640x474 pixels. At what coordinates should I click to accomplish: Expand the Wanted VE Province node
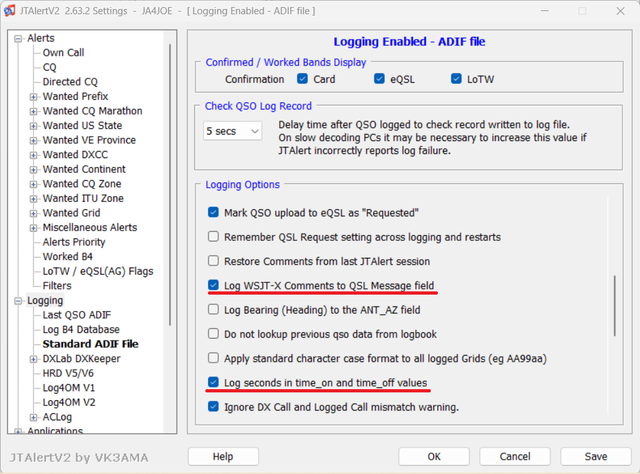tap(33, 141)
